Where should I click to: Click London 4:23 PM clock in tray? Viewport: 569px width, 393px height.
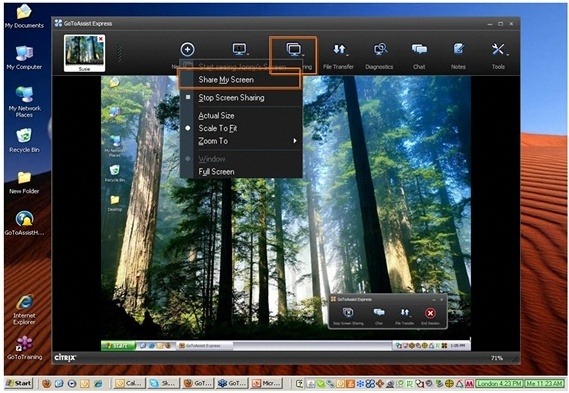(x=500, y=383)
